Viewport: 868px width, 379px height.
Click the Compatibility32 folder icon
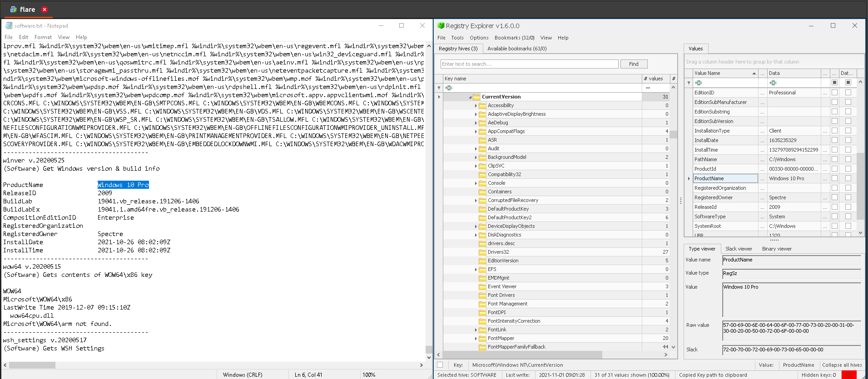tap(482, 174)
